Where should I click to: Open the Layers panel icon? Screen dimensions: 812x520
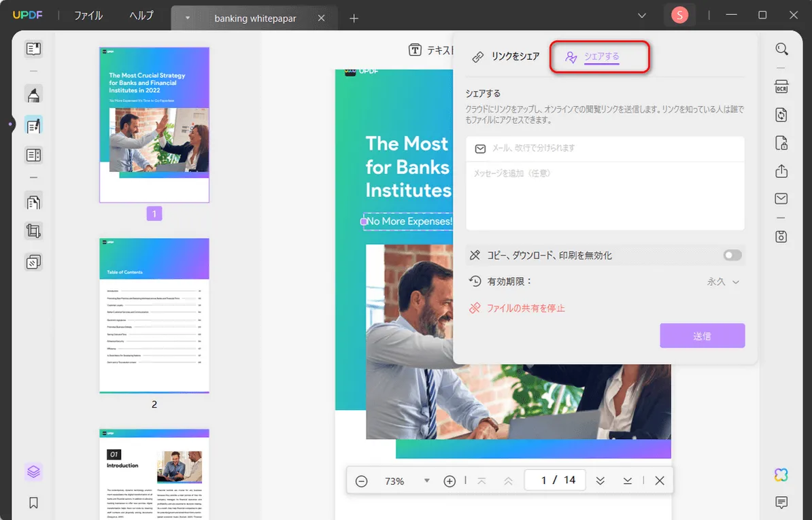tap(33, 471)
